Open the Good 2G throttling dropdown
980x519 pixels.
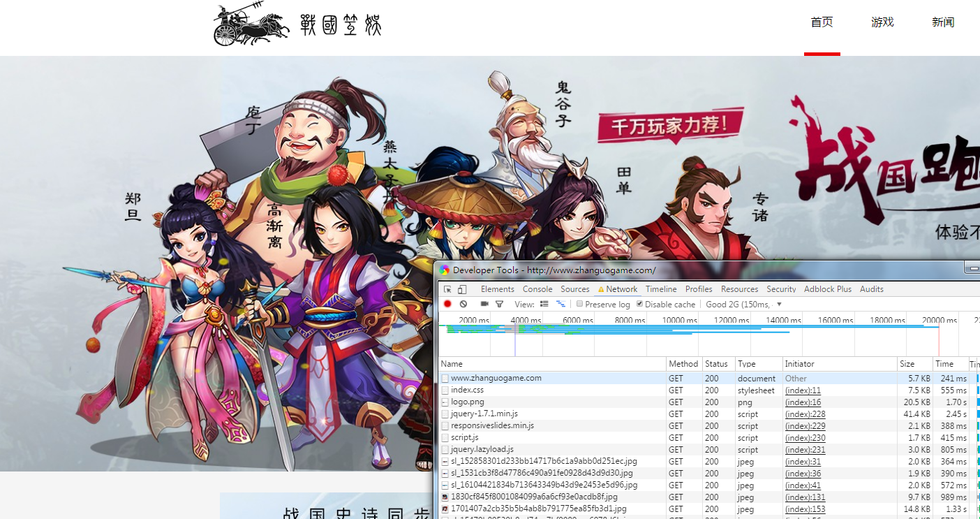point(744,304)
